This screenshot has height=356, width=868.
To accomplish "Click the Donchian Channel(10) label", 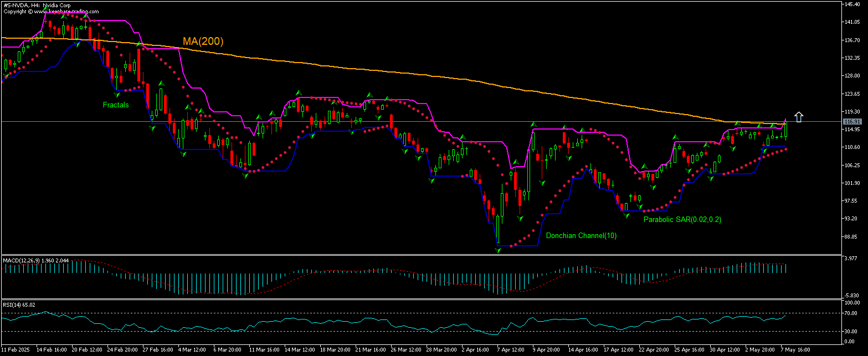I will click(581, 235).
